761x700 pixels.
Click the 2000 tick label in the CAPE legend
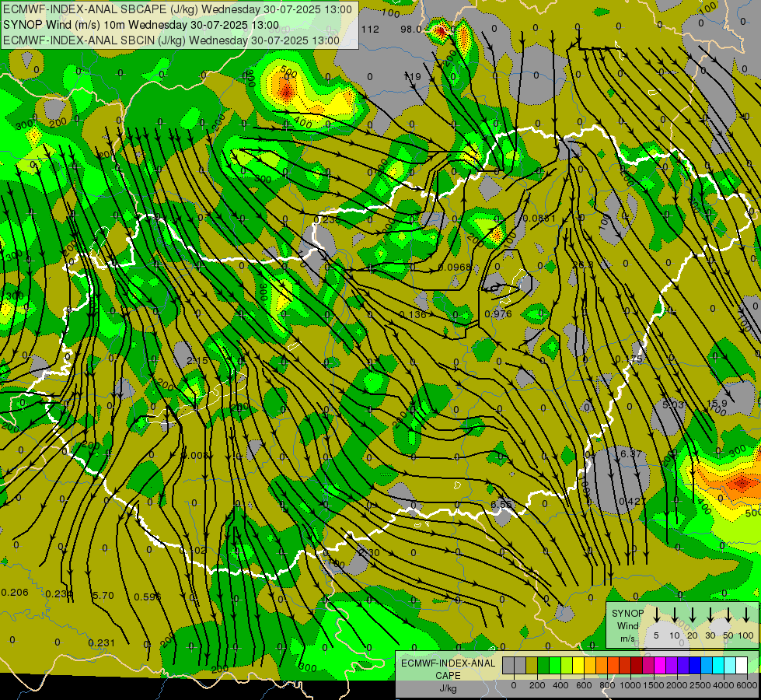click(676, 685)
